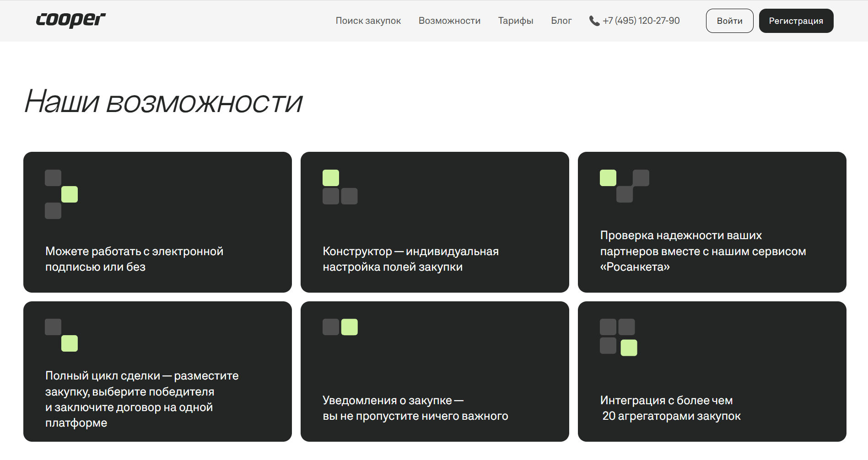Click the 20 aggregators integration card

point(712,371)
